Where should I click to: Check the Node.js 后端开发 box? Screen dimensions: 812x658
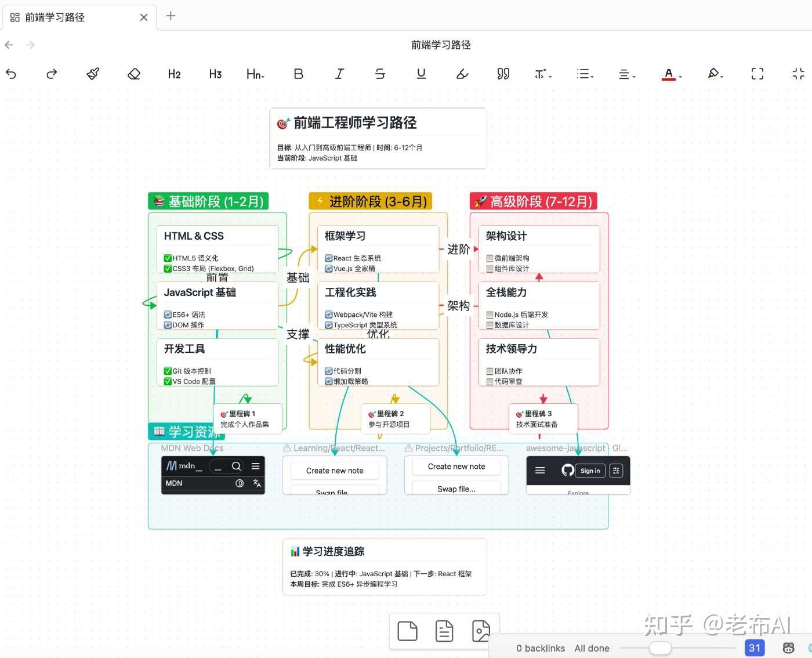click(490, 314)
